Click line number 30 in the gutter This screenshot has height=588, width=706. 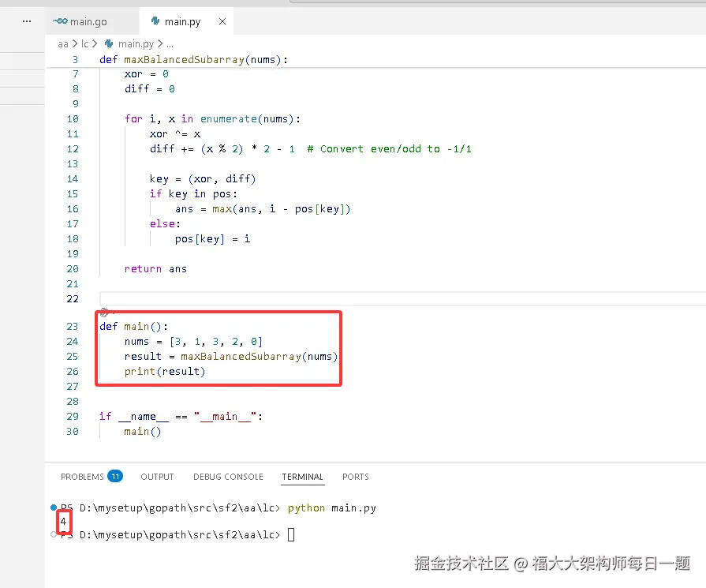point(73,431)
